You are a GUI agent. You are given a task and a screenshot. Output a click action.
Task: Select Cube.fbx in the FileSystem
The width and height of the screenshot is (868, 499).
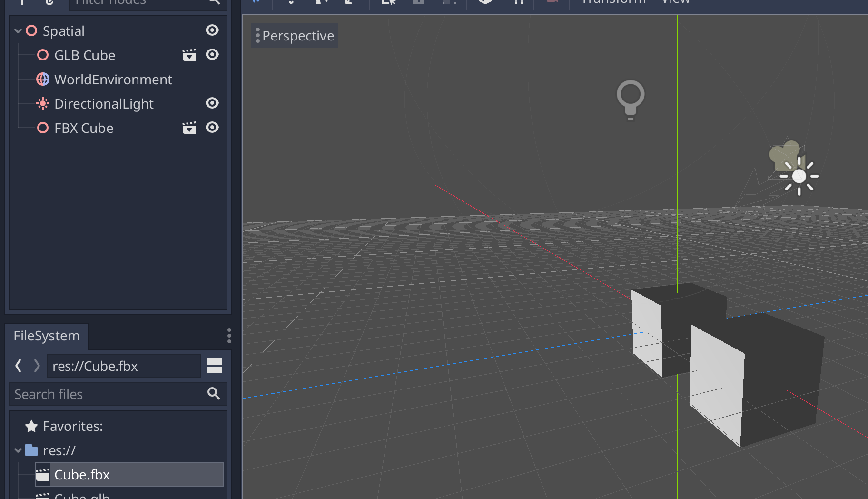click(x=81, y=474)
